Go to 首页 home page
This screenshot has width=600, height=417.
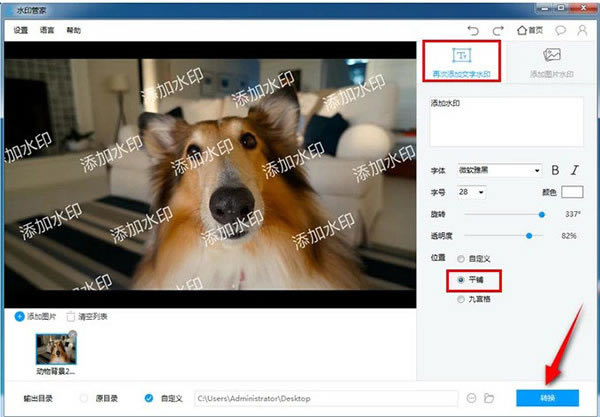point(529,30)
